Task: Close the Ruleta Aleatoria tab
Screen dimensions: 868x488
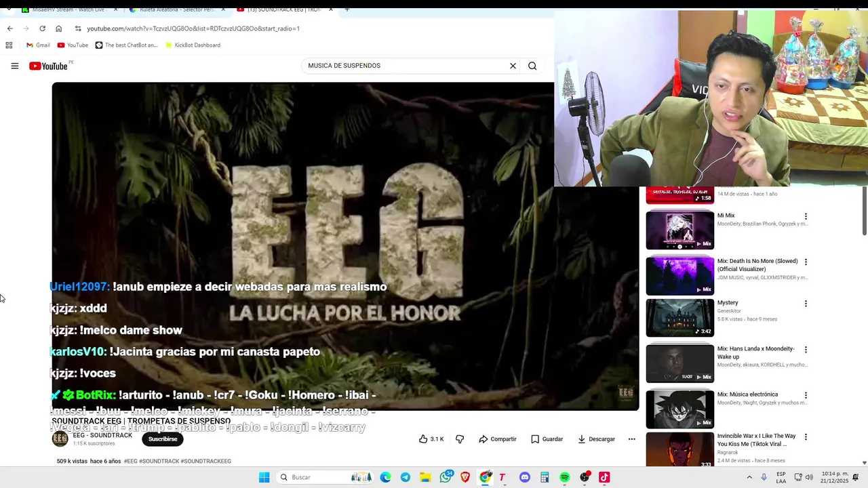Action: (223, 9)
